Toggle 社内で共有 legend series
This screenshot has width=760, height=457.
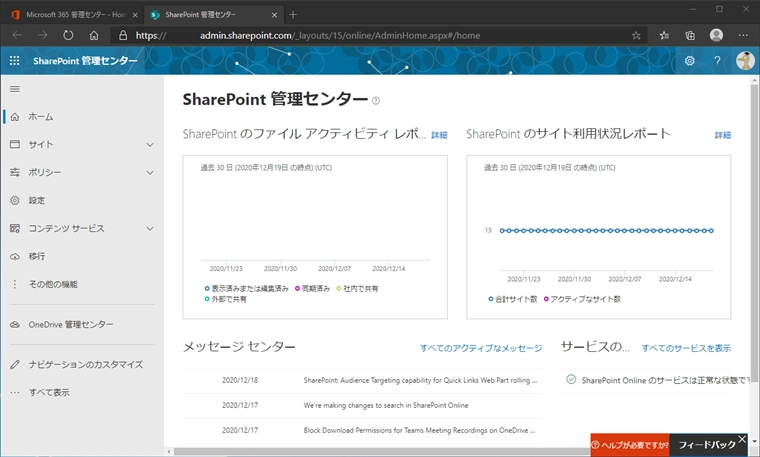(x=357, y=288)
